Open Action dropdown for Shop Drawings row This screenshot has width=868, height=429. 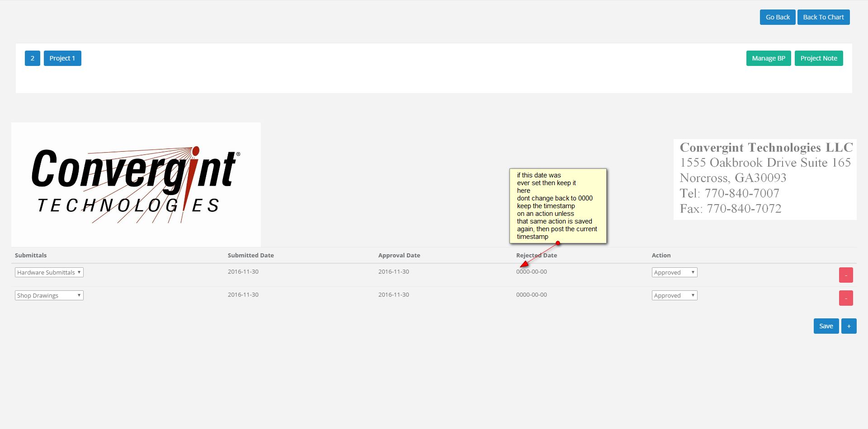tap(675, 295)
